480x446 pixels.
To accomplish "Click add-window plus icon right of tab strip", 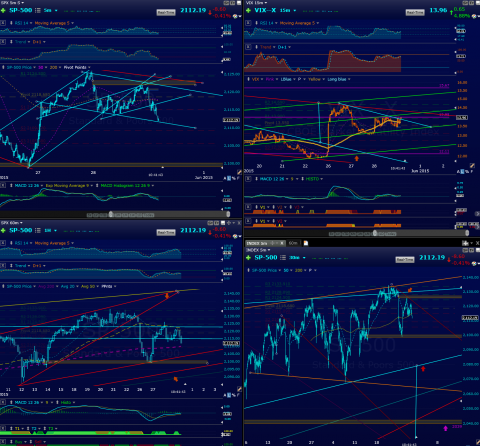I will 466,243.
